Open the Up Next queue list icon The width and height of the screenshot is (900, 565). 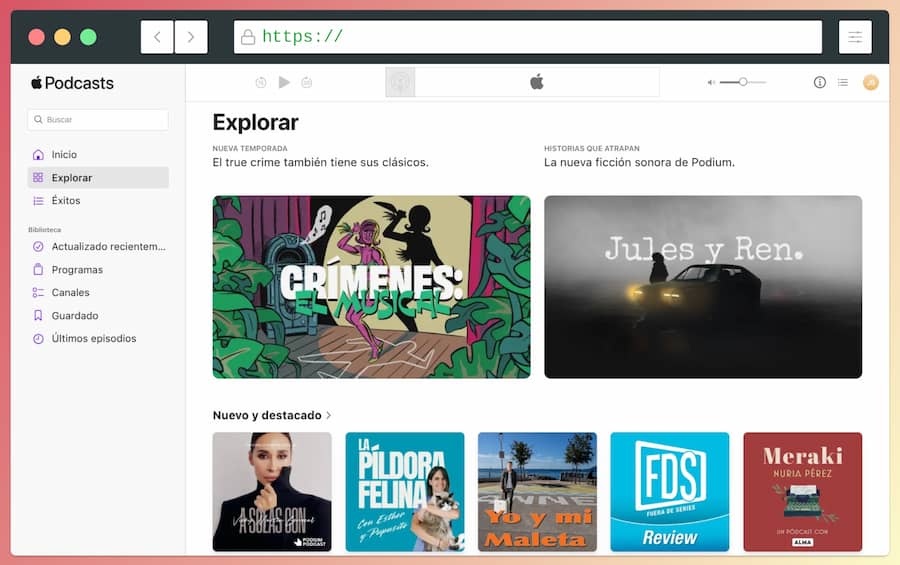pyautogui.click(x=843, y=83)
